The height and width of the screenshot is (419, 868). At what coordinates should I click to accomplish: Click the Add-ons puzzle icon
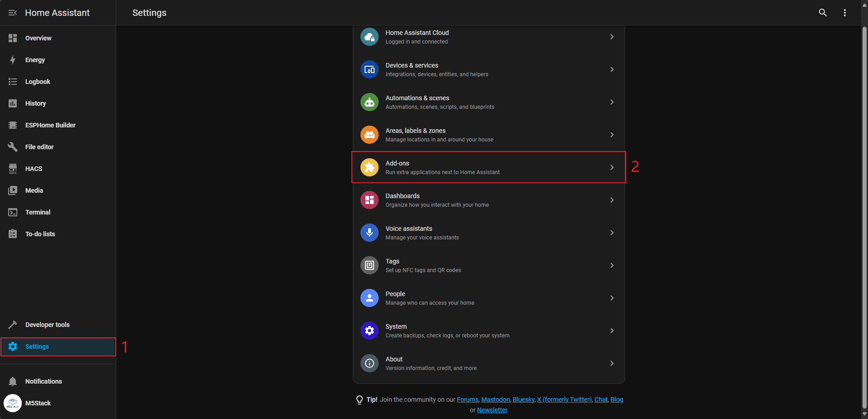(x=370, y=167)
